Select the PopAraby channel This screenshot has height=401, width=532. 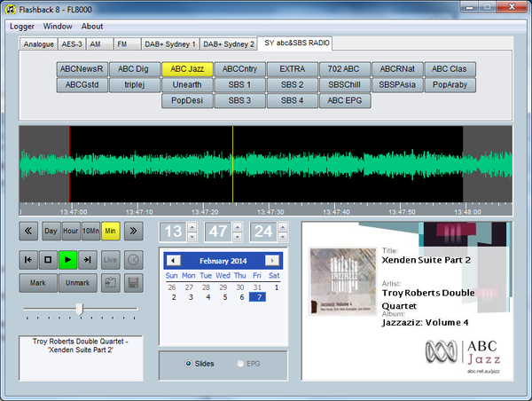(x=450, y=85)
